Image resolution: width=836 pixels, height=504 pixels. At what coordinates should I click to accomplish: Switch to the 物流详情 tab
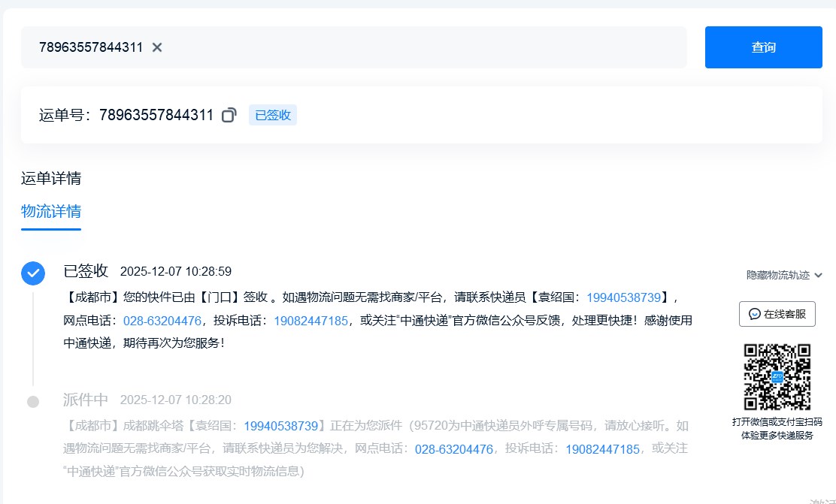pyautogui.click(x=51, y=211)
